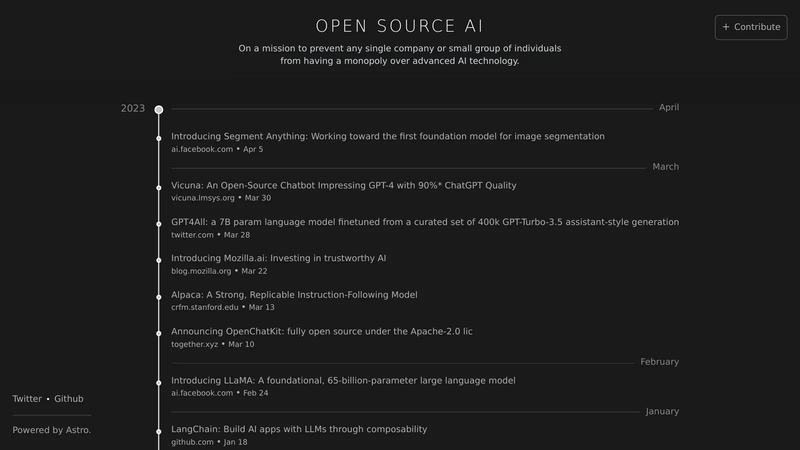Click the OPEN SOURCE AI page title
Screen dimensions: 800x450
point(399,26)
